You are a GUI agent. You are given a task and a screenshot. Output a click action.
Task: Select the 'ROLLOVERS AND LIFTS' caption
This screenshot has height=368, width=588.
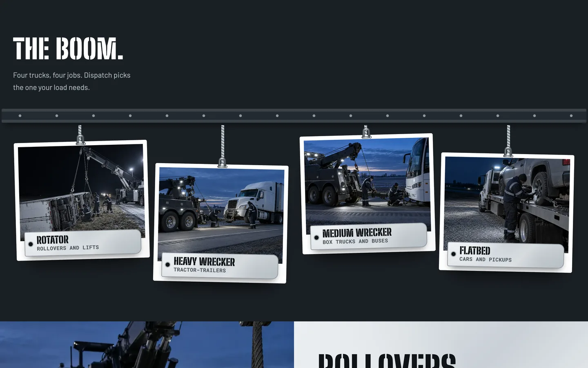pyautogui.click(x=68, y=248)
